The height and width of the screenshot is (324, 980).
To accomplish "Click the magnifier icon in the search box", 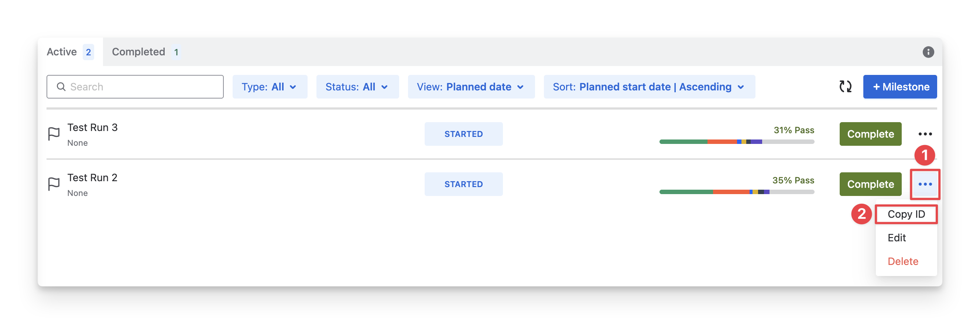I will click(61, 87).
